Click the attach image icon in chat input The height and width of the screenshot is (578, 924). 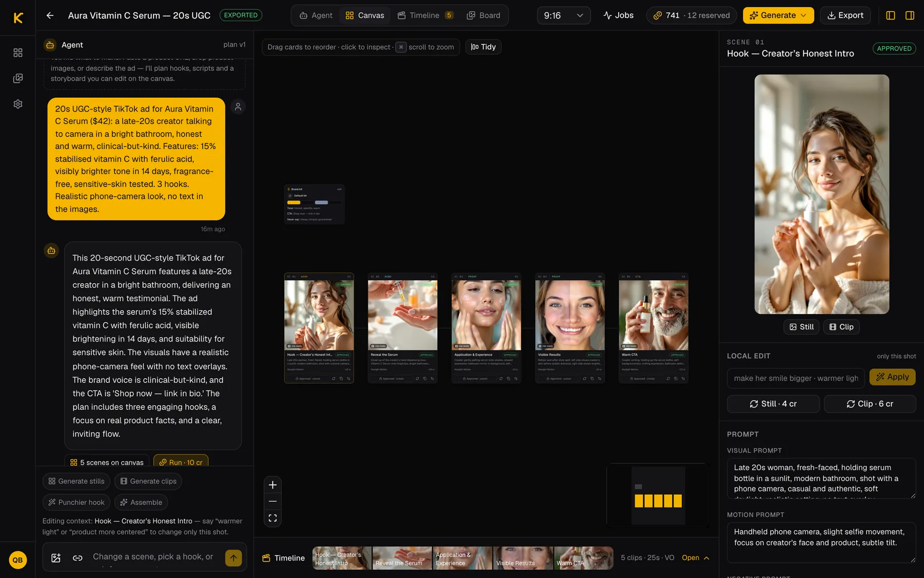pyautogui.click(x=56, y=558)
